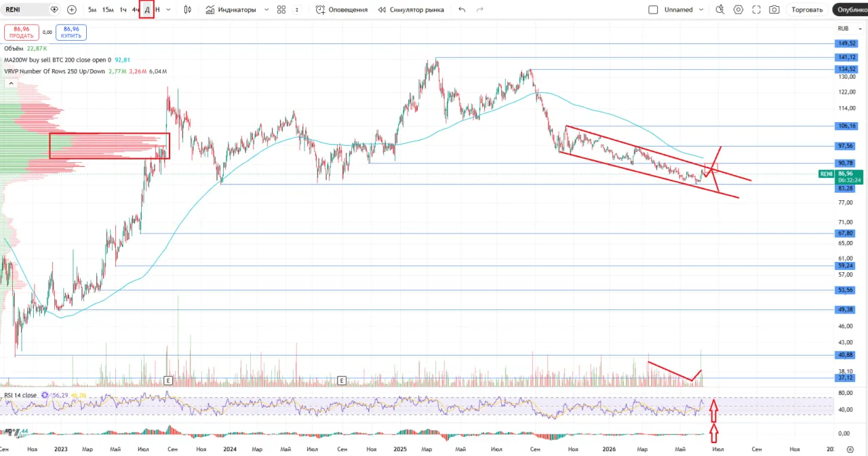Enter fullscreen mode
This screenshot has width=868, height=456.
coord(757,9)
